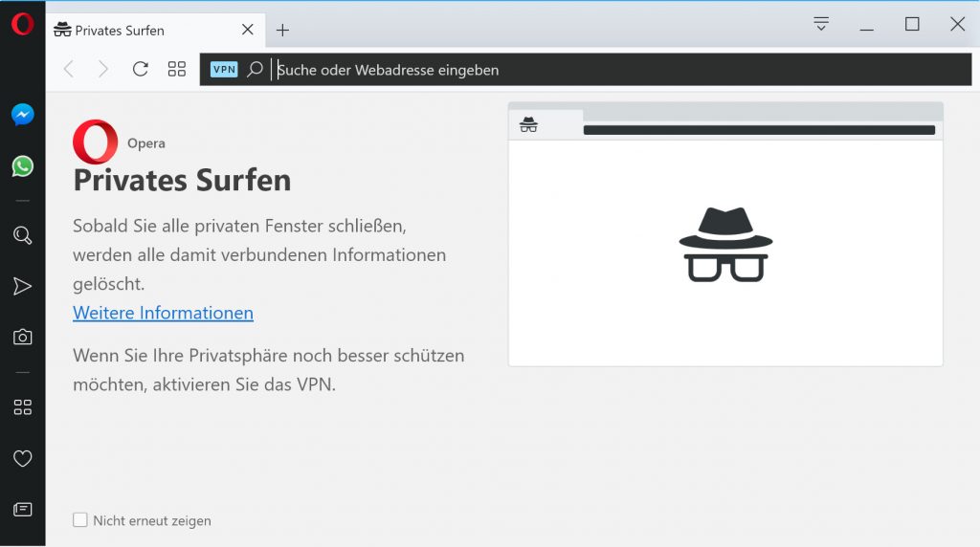The width and height of the screenshot is (980, 547).
Task: Maximize the Opera window
Action: (912, 24)
